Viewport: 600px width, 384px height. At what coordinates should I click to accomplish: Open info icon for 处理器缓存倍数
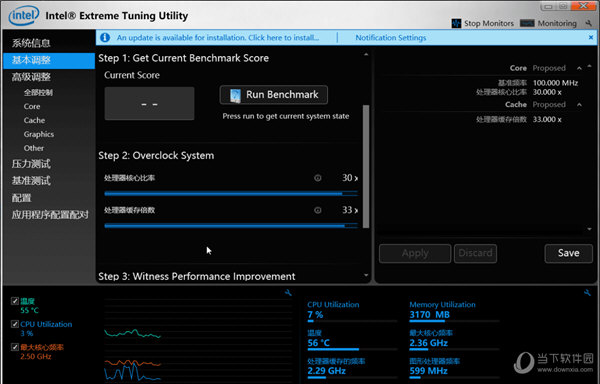pos(318,210)
